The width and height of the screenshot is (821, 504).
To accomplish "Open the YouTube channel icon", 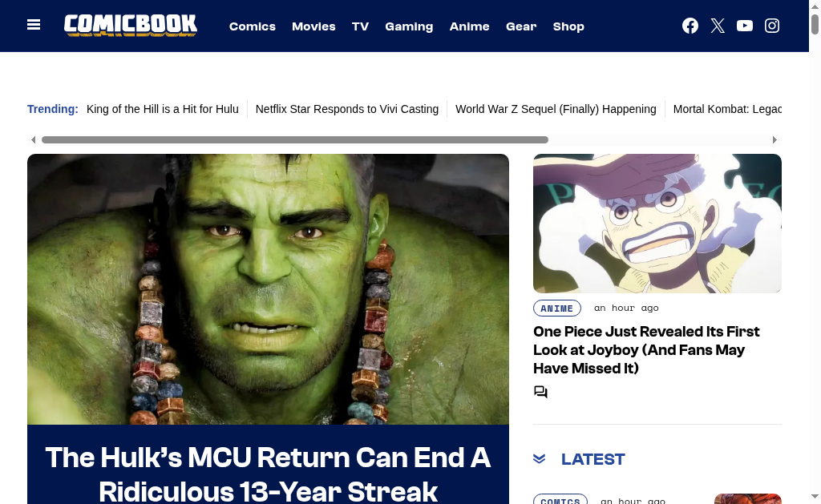I will 745,26.
